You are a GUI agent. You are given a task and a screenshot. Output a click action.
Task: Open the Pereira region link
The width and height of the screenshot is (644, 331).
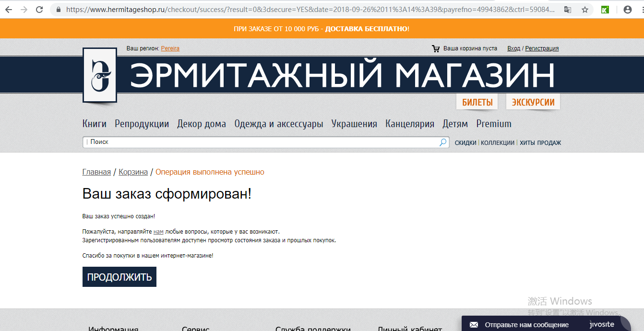coord(170,48)
